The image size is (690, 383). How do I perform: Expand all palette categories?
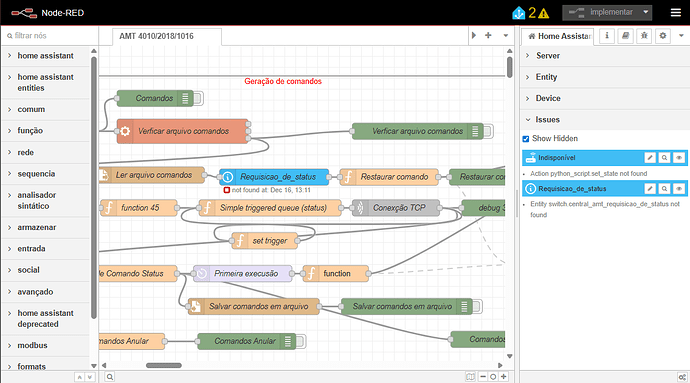coord(89,377)
